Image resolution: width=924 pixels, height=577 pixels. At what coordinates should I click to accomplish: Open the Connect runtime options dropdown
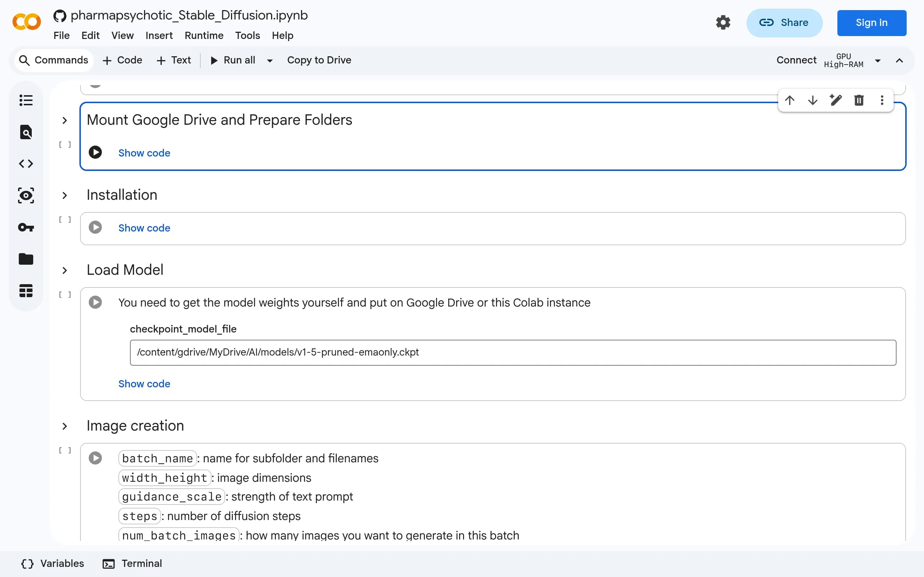point(878,61)
